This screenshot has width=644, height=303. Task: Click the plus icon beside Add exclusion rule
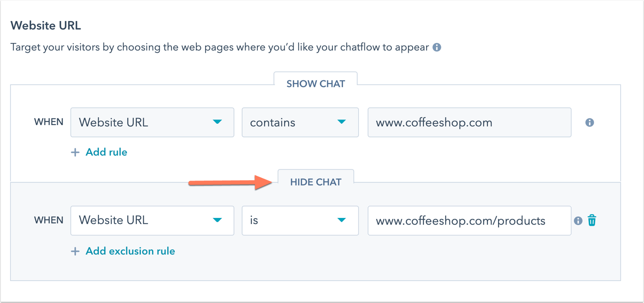[x=75, y=251]
